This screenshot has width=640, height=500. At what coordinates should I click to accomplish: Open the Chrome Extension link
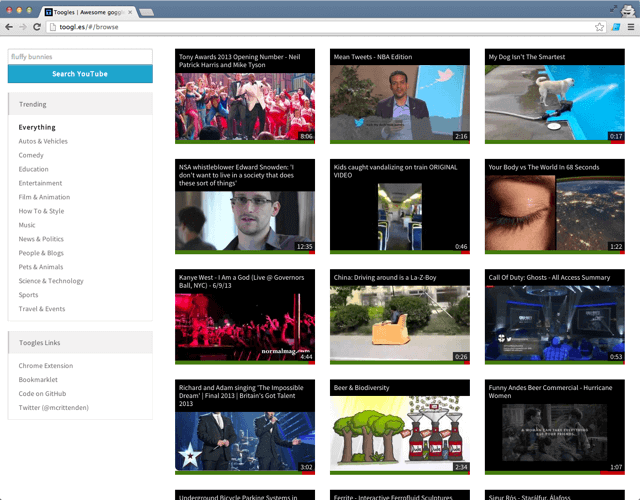click(x=46, y=366)
